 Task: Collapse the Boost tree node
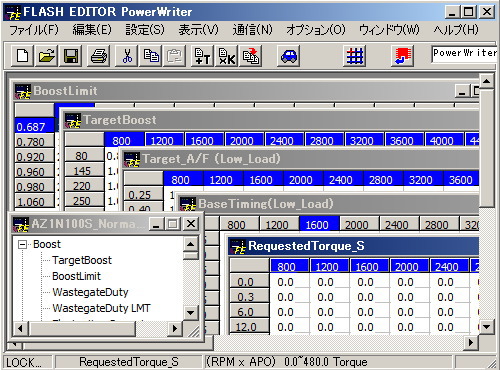coord(22,245)
